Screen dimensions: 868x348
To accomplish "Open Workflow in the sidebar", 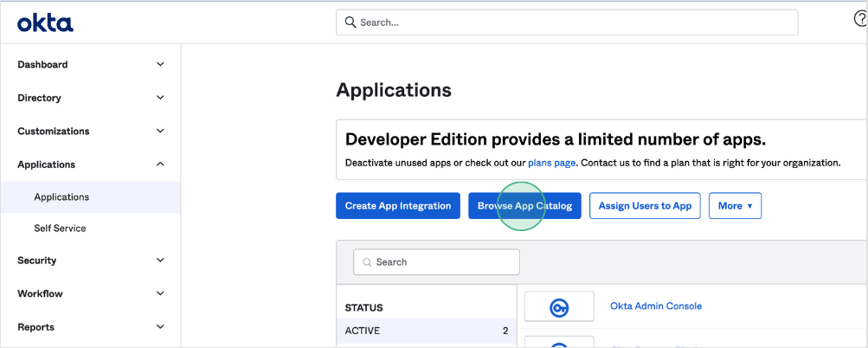I will coord(40,293).
